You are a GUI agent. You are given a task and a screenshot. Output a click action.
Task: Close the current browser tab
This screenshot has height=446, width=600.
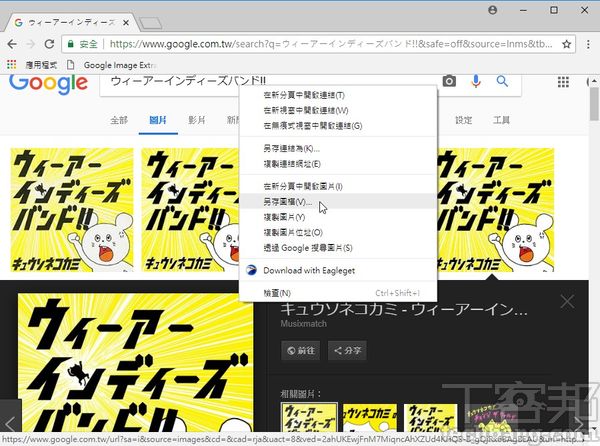[x=126, y=23]
